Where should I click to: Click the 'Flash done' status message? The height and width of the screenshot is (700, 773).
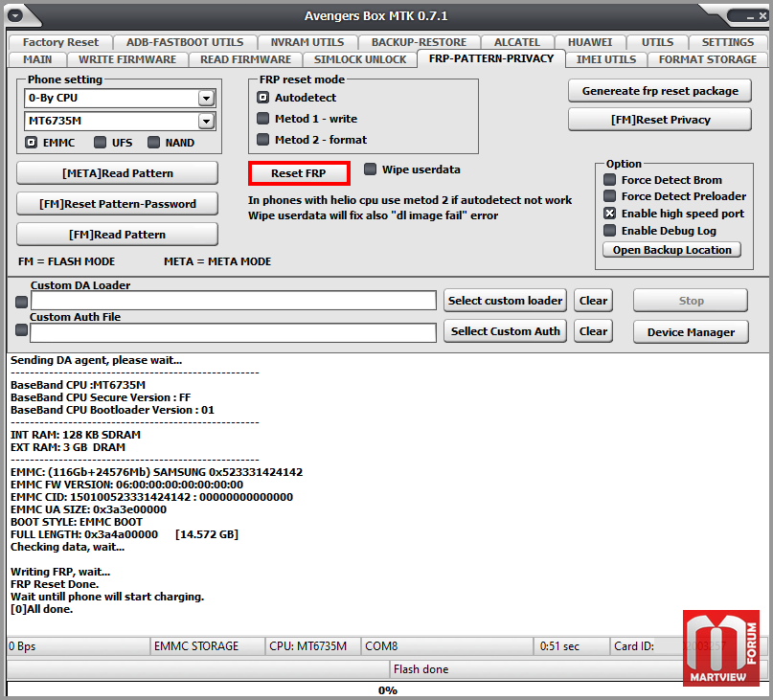pos(421,669)
